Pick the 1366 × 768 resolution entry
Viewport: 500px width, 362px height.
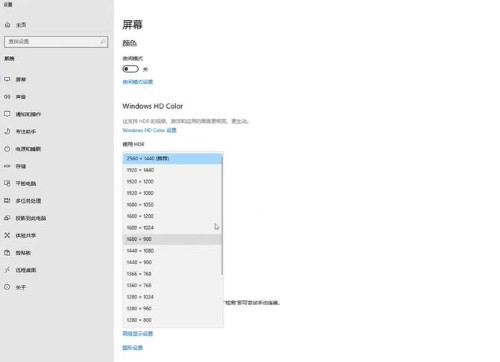point(172,274)
